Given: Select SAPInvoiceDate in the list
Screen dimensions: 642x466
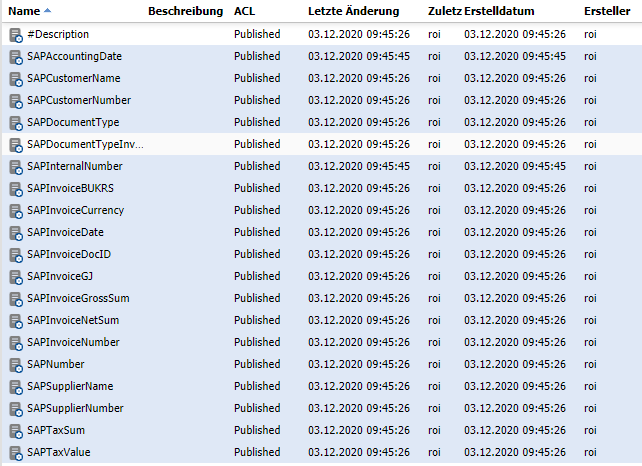Looking at the screenshot, I should 66,232.
